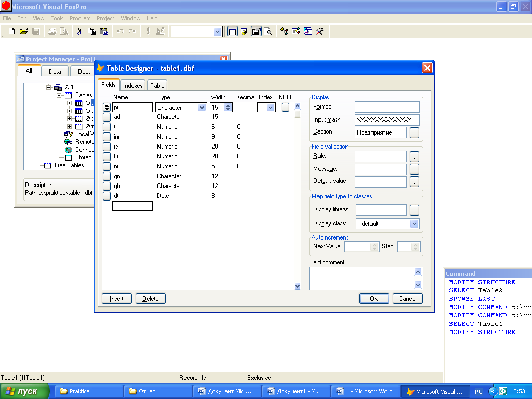532x399 pixels.
Task: Open the Toolbox hammer icon
Action: click(320, 32)
